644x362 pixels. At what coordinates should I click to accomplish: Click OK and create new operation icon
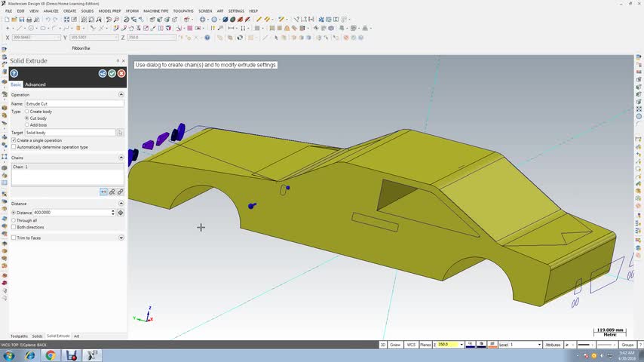click(x=103, y=74)
